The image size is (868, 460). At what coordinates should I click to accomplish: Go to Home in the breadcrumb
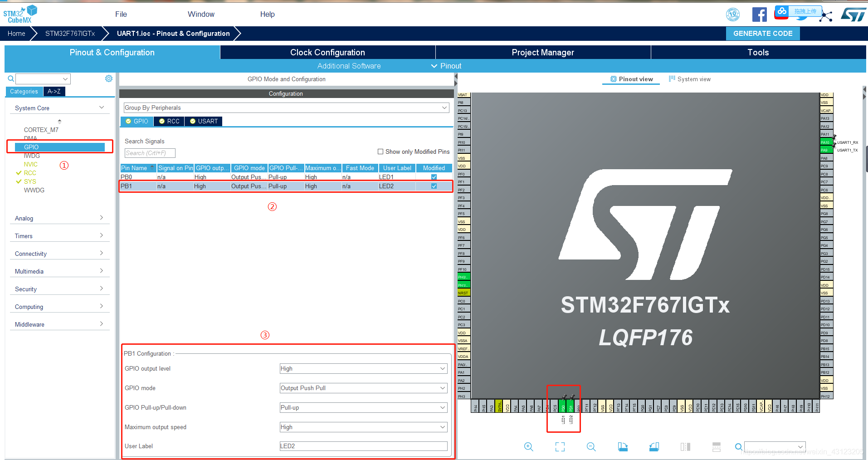(x=16, y=34)
